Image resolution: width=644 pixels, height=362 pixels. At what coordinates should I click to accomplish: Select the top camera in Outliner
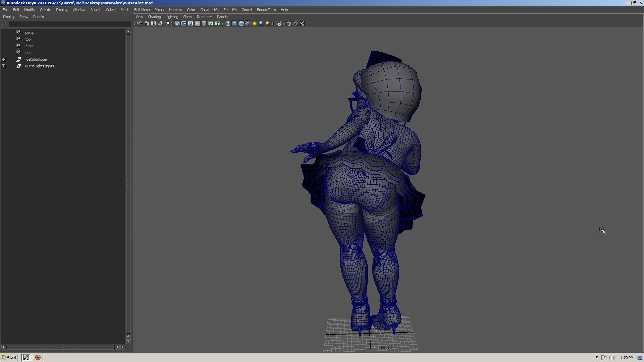pyautogui.click(x=28, y=39)
